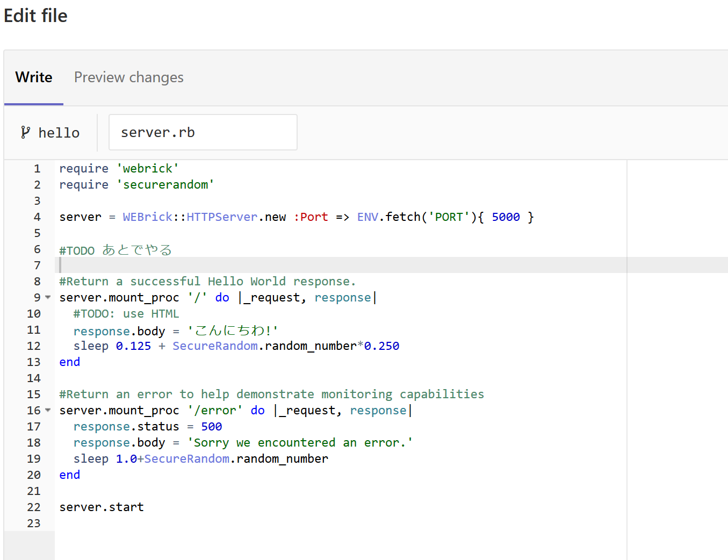The image size is (728, 560).
Task: Click the Hello World response comment line
Action: (207, 281)
